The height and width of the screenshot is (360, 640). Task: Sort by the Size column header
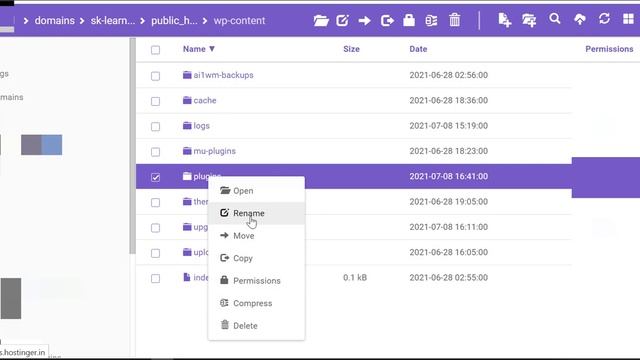tap(351, 49)
